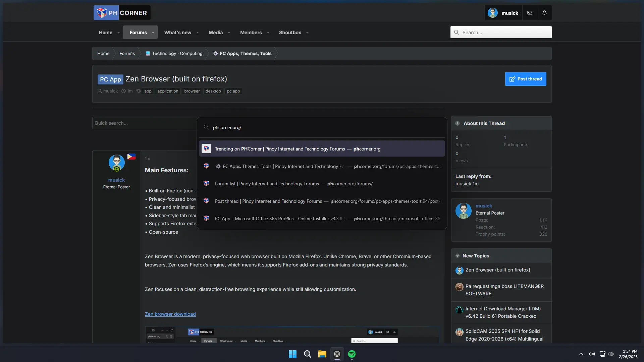The image size is (644, 362).
Task: Go to Home breadcrumb
Action: coord(103,53)
